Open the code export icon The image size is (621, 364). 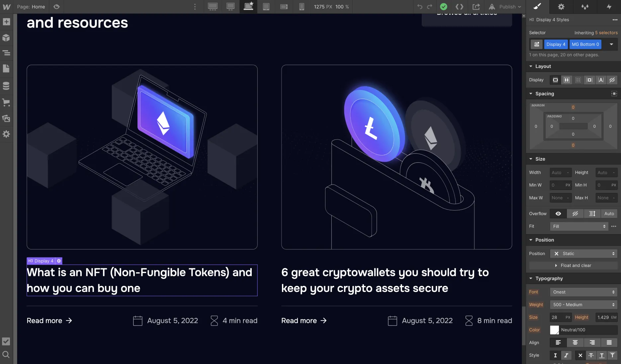[459, 7]
